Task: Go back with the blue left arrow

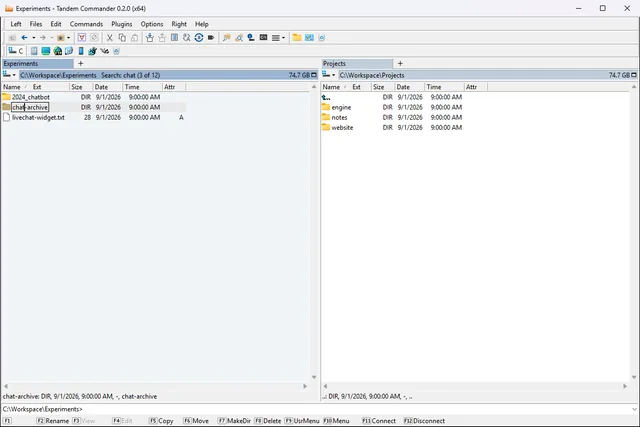Action: [24, 38]
